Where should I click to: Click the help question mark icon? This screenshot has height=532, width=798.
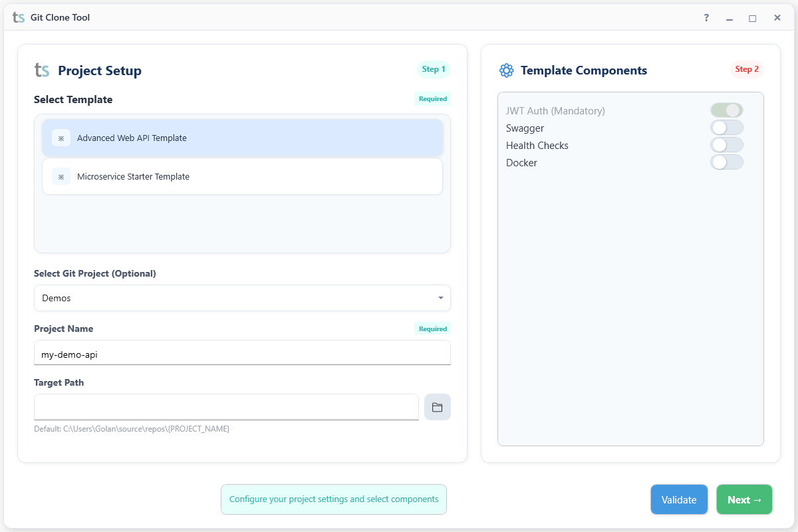(706, 17)
